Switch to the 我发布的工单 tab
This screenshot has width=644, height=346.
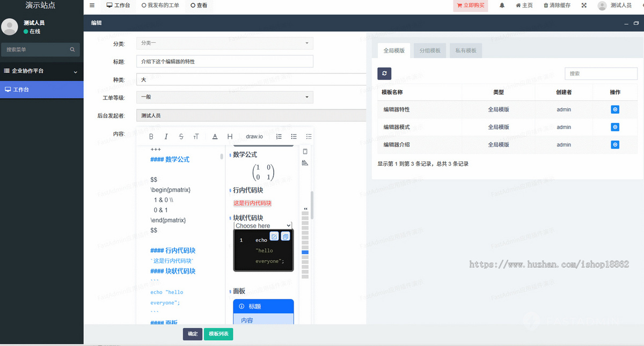(160, 5)
